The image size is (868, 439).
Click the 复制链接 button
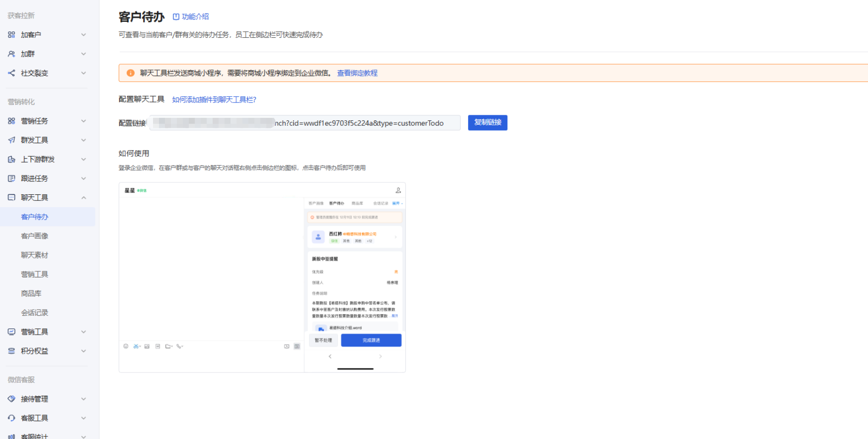[x=487, y=122]
